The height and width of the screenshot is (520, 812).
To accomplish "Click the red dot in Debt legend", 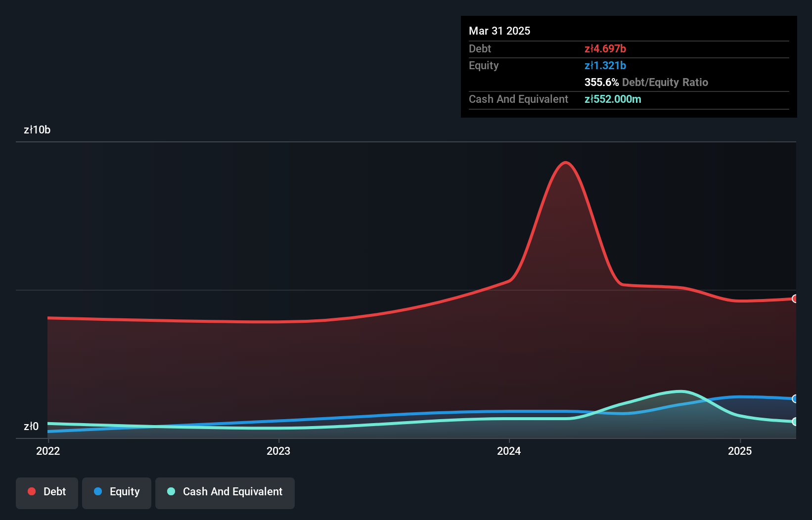I will (x=32, y=491).
